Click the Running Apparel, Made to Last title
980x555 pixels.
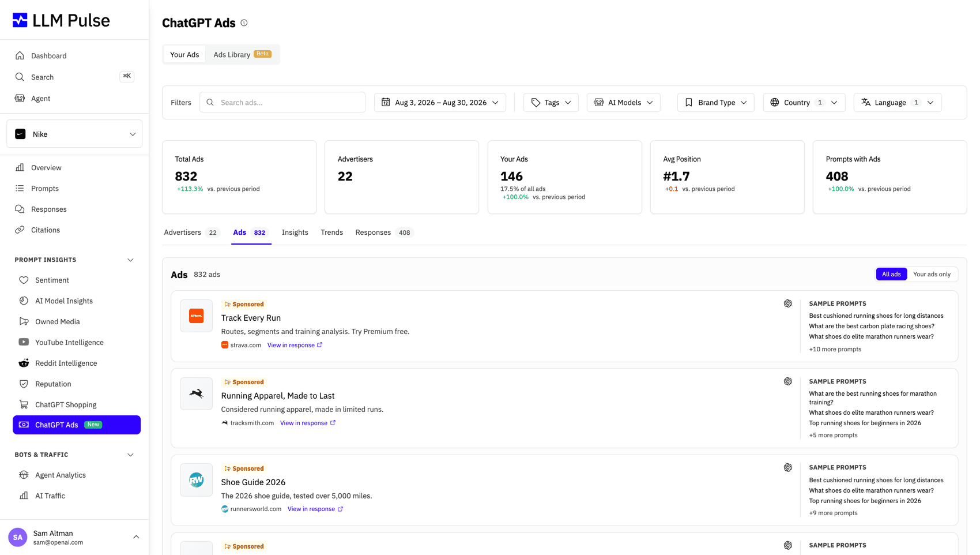[278, 396]
